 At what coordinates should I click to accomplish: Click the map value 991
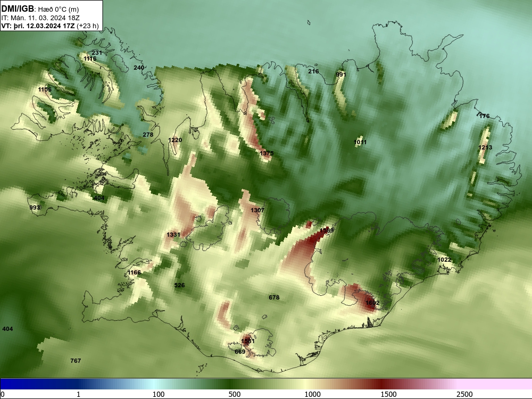click(x=341, y=74)
